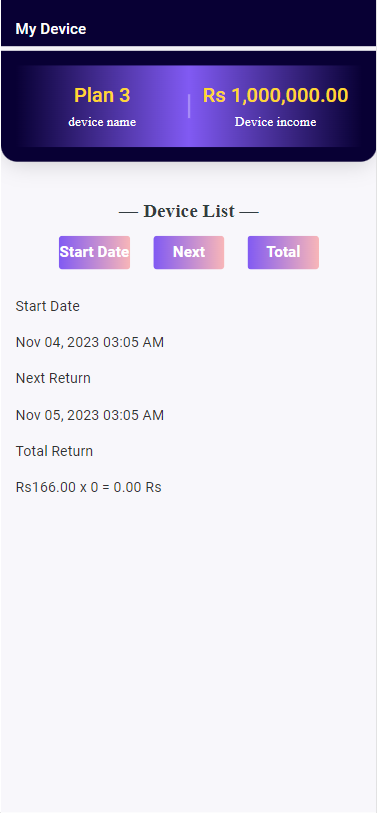The height and width of the screenshot is (813, 377).
Task: Click the dash right of Device List
Action: (x=249, y=212)
